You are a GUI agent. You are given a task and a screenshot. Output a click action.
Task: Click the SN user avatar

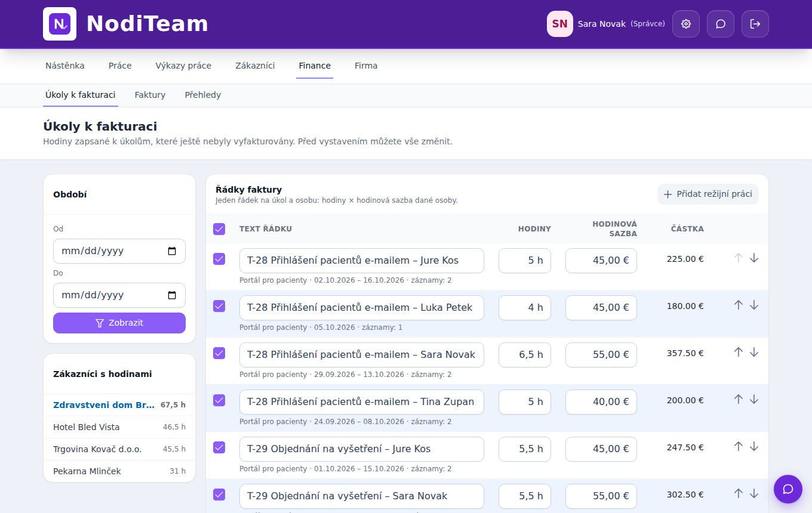560,24
